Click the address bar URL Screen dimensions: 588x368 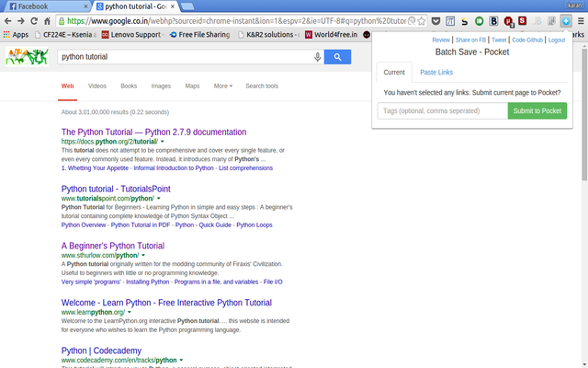pyautogui.click(x=236, y=21)
